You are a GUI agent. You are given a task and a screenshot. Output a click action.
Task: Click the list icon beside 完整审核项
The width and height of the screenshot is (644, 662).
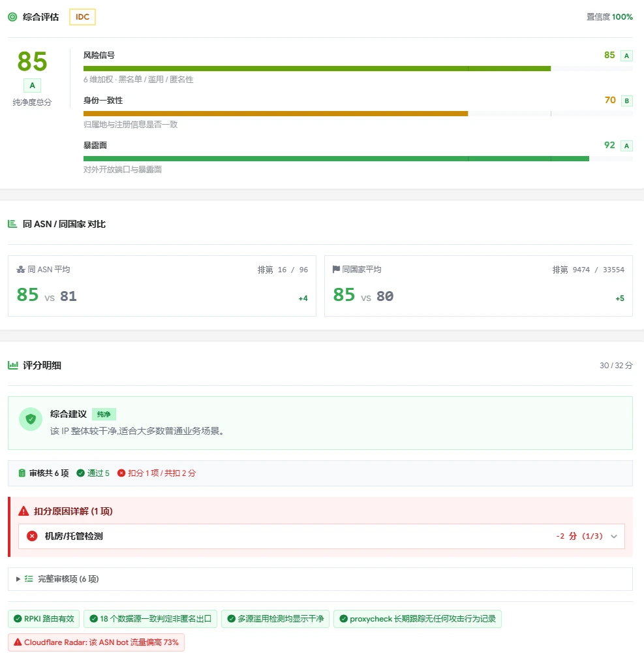click(29, 579)
